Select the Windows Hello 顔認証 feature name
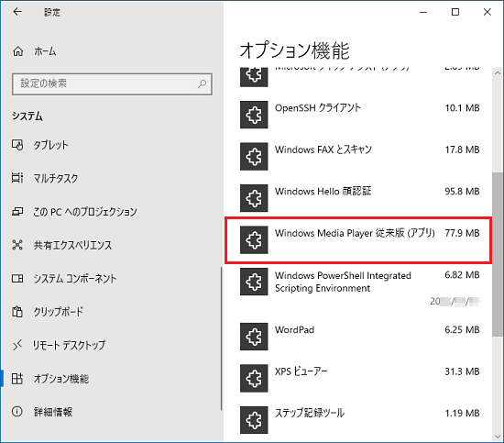Viewport: 504px width, 443px height. (x=323, y=192)
